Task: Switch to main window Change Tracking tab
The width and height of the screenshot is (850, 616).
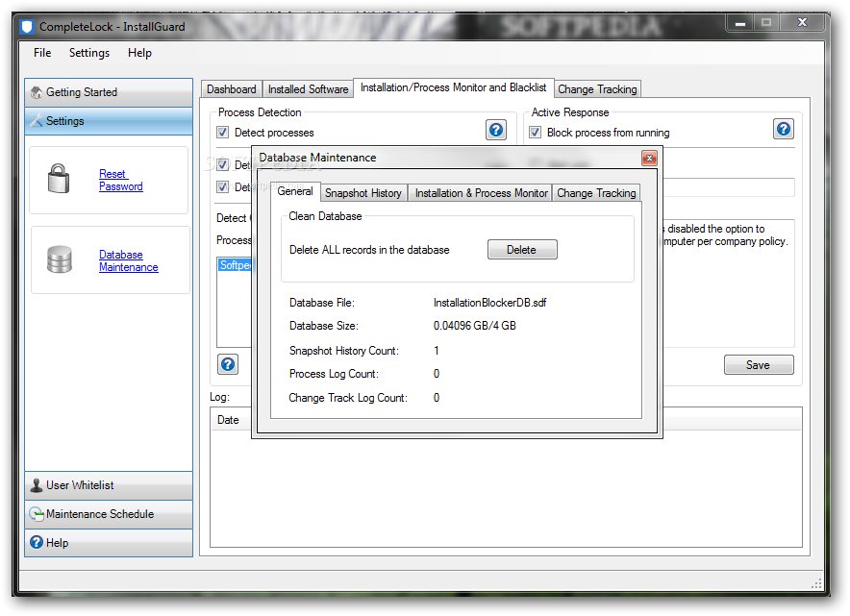Action: 597,88
